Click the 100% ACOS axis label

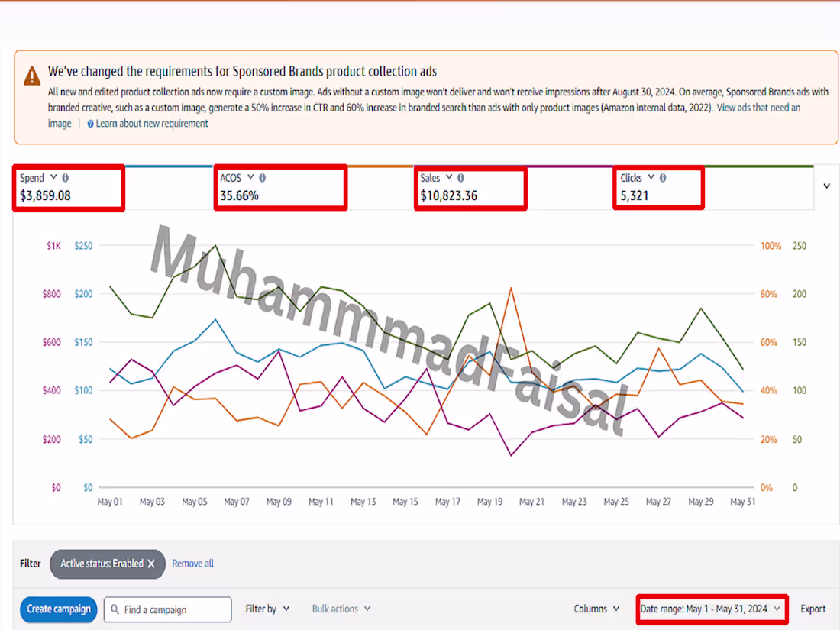[771, 246]
